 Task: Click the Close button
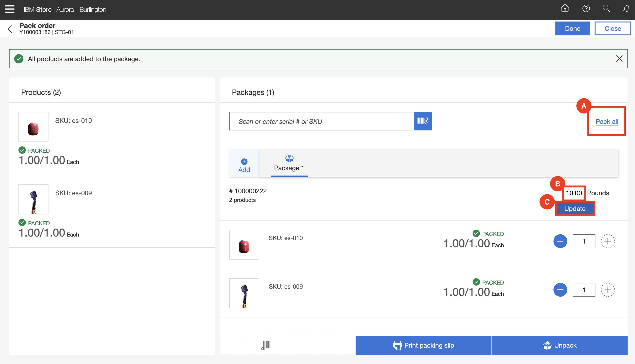point(613,29)
